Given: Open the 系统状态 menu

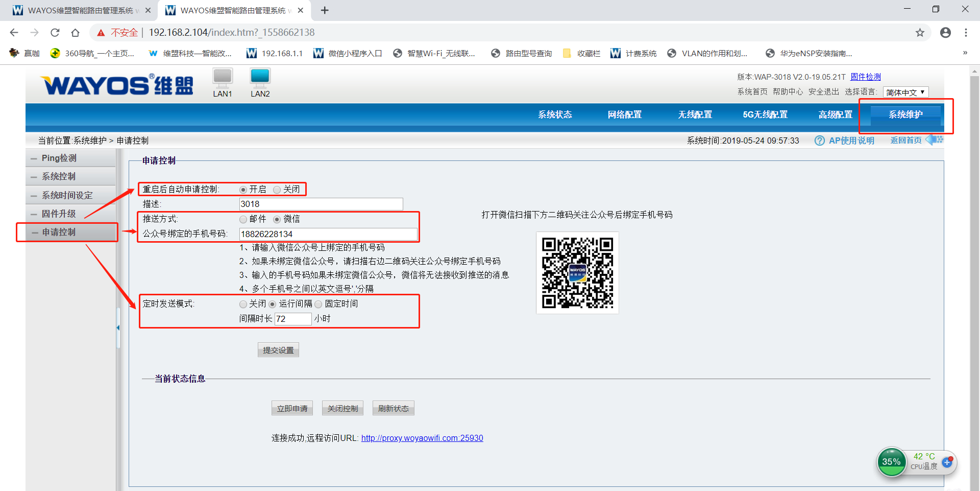Looking at the screenshot, I should point(555,114).
